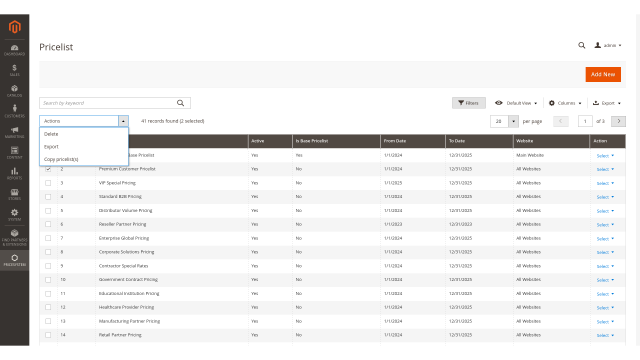Click the current page number field
Screen dimensions: 640x360
point(585,121)
